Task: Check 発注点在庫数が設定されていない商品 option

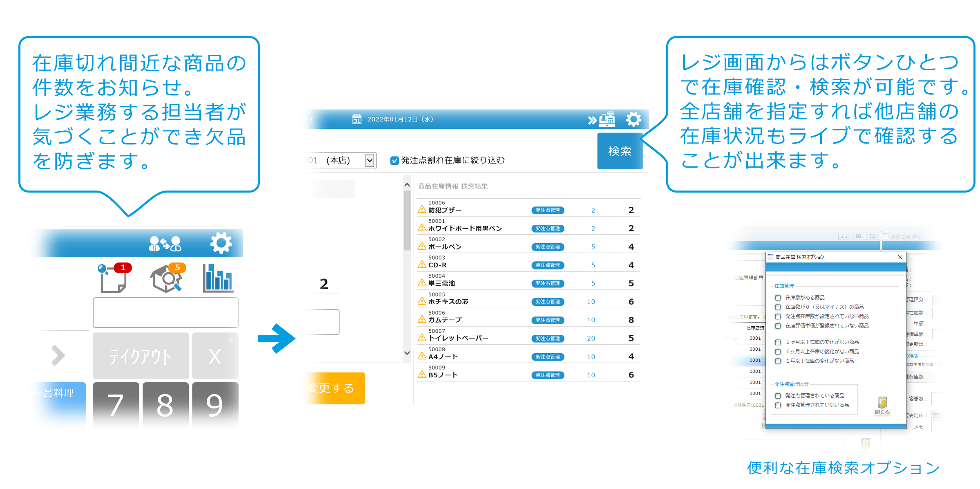Action: click(778, 316)
